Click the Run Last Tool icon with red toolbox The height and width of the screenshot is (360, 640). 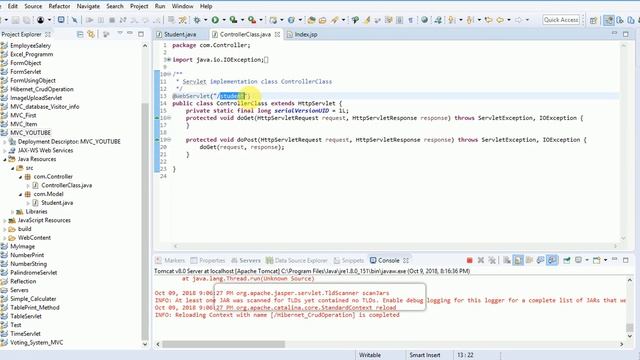coord(252,20)
